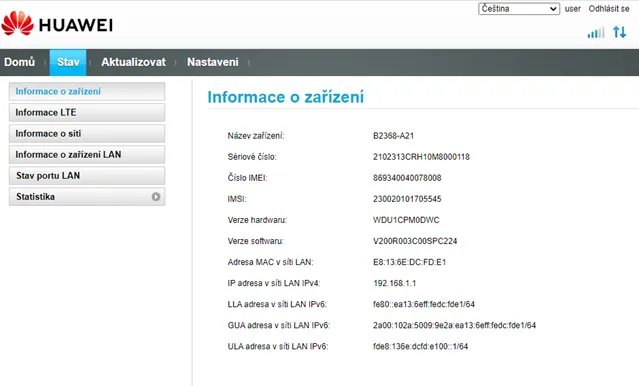Screen dimensions: 639x386
Task: Click IP adresa v síti LAN IPv4 label
Action: (273, 283)
